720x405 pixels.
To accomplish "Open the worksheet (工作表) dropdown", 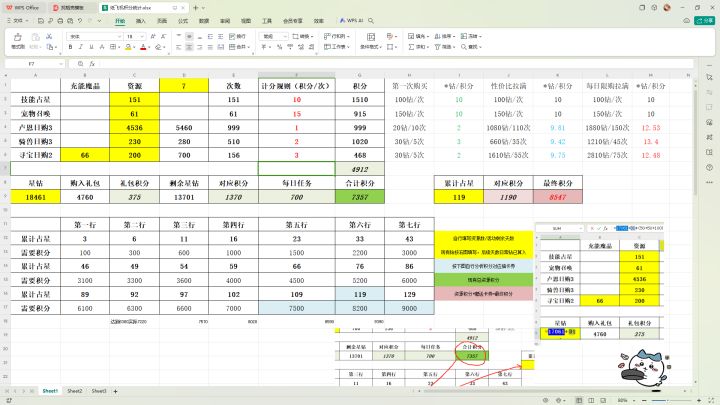I will (337, 47).
